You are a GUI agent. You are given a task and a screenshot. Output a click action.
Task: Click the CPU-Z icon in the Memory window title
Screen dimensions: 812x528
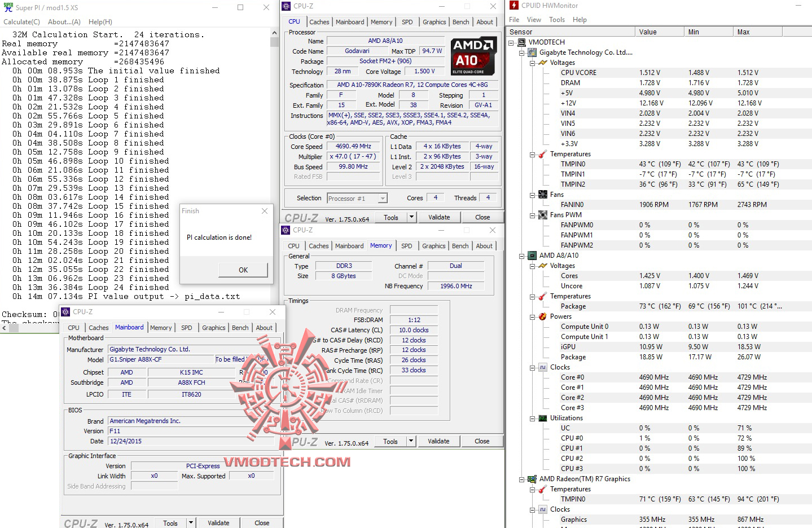point(286,230)
